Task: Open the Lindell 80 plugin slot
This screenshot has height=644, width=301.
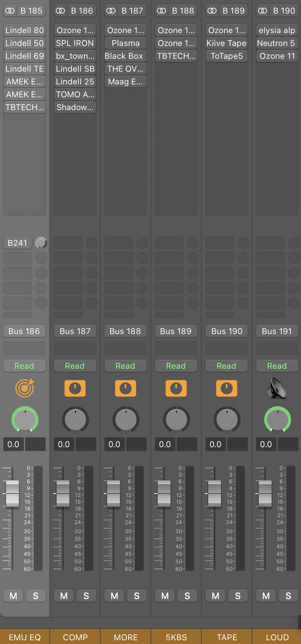Action: pyautogui.click(x=25, y=30)
